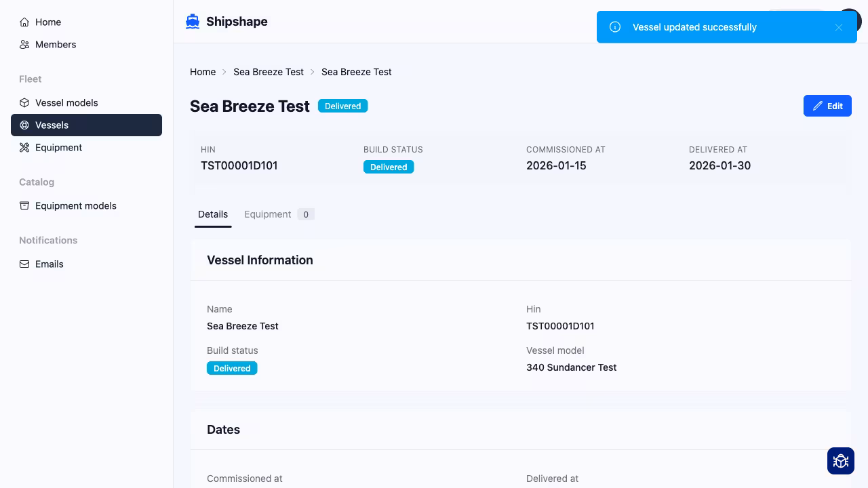The image size is (868, 488).
Task: Click the COMMISSIONED AT label
Action: click(x=566, y=150)
